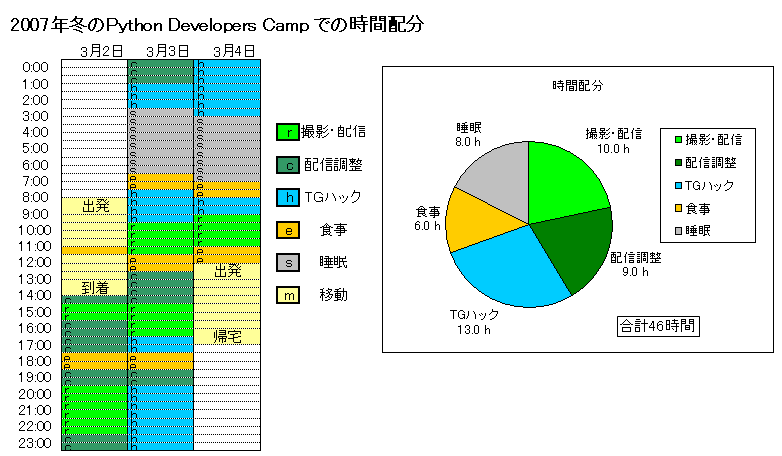
Task: Select the 3月2日 column header
Action: coord(101,51)
